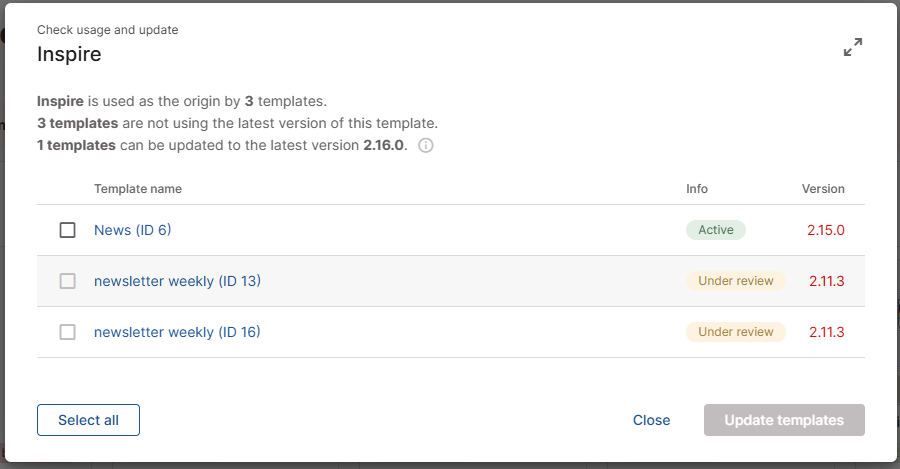Expand the dialog to full screen
This screenshot has width=900, height=469.
coord(852,47)
